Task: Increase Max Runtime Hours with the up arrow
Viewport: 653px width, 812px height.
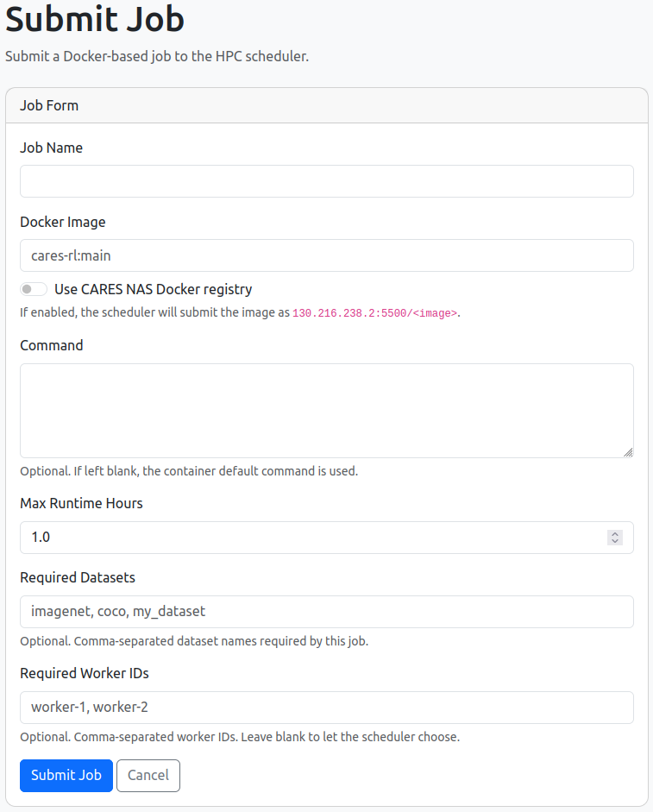Action: (x=615, y=534)
